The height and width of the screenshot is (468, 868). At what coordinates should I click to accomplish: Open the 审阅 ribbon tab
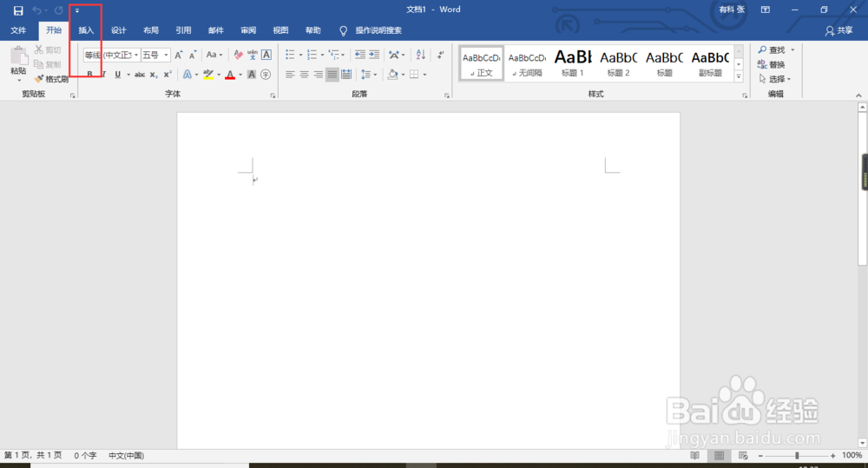(x=248, y=30)
